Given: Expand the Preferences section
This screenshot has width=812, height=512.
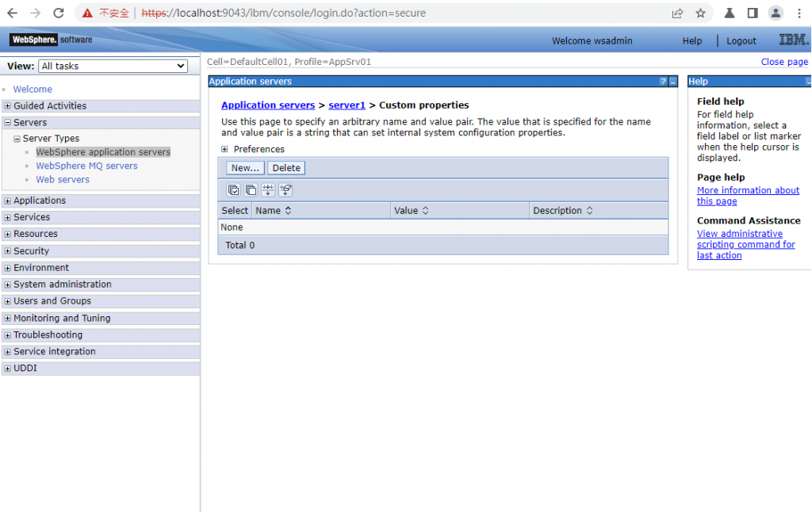Looking at the screenshot, I should (224, 149).
